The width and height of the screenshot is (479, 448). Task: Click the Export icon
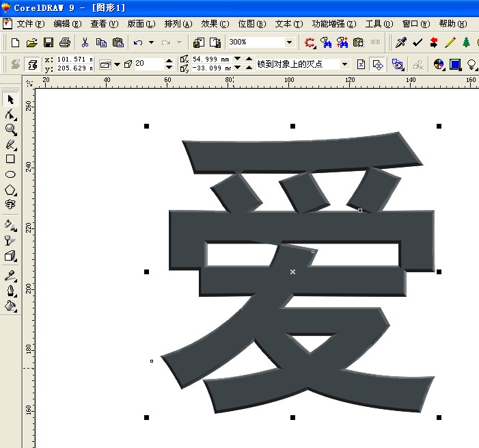coord(215,42)
